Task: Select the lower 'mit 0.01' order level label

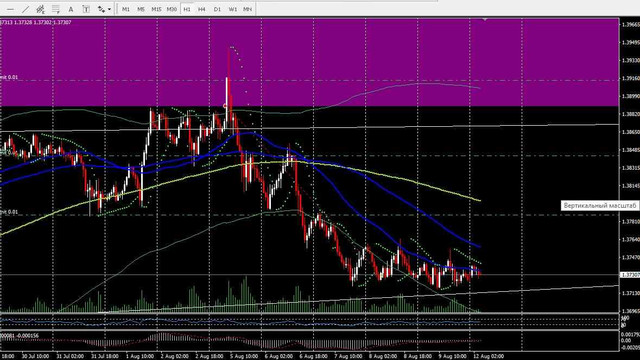Action: [x=9, y=212]
